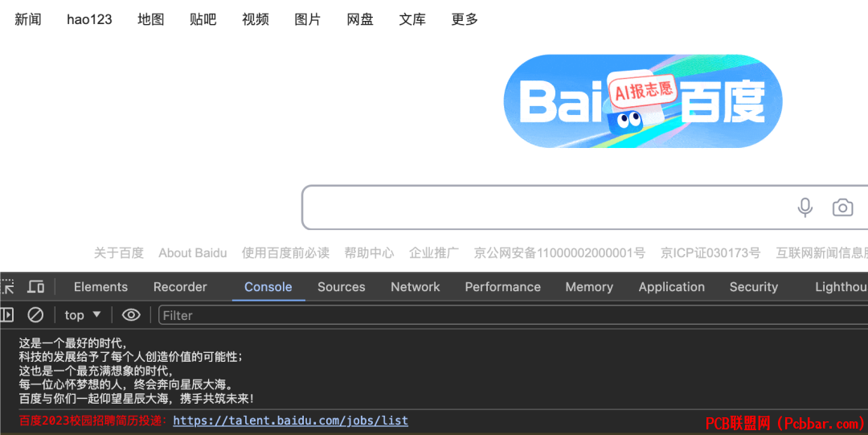This screenshot has height=435, width=868.
Task: Open the 使用百度前必读 footer link
Action: point(285,253)
